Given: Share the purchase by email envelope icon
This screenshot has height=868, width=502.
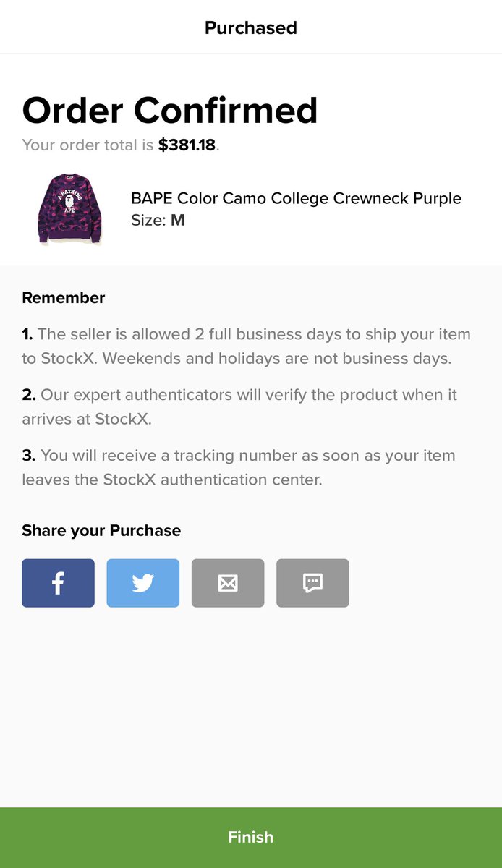Looking at the screenshot, I should pyautogui.click(x=228, y=583).
